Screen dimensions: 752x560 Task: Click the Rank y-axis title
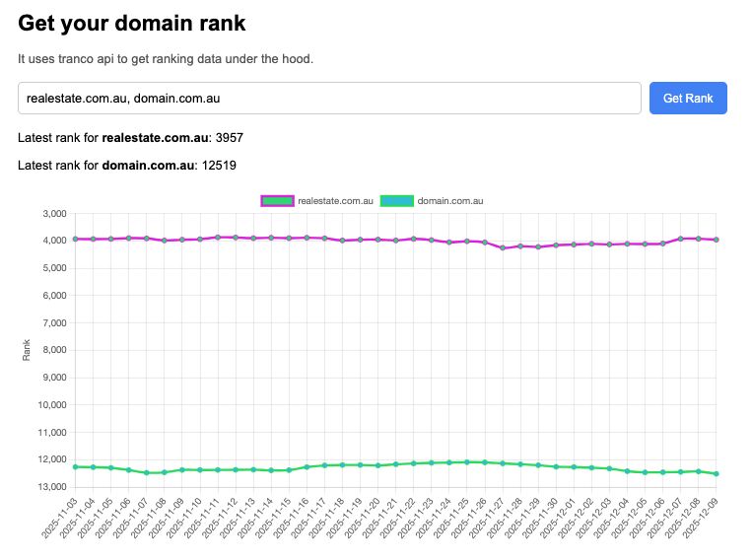click(27, 350)
